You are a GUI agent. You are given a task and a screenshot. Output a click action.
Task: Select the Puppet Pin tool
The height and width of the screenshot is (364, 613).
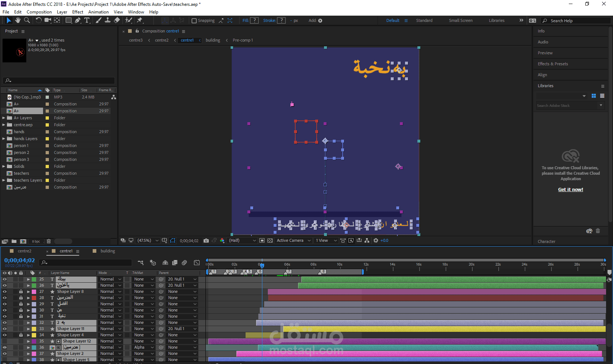coord(139,20)
